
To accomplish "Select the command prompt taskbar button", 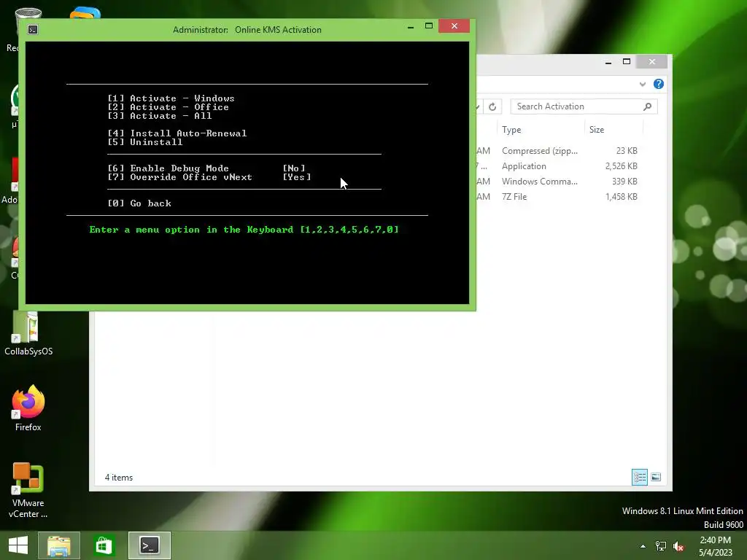I will click(150, 545).
